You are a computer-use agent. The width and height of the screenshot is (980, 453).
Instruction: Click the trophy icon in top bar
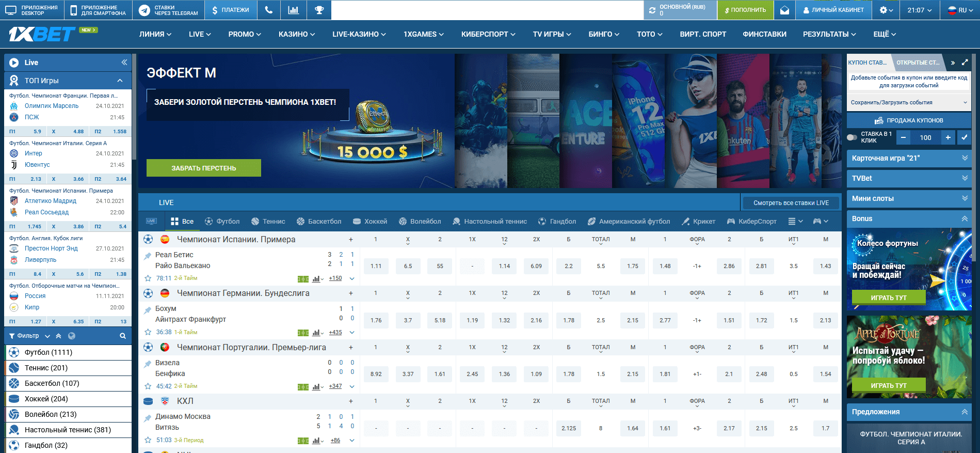click(319, 10)
